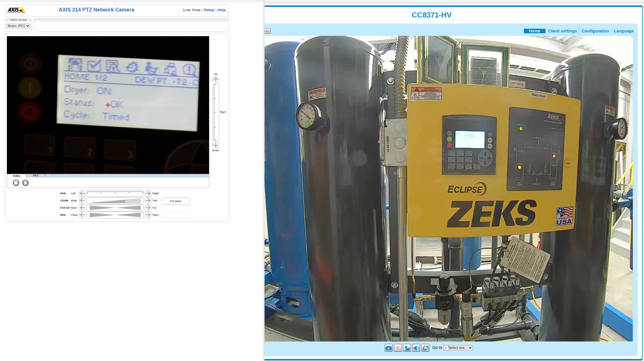This screenshot has height=361, width=644.
Task: Play the AXIS video stream
Action: tap(25, 183)
